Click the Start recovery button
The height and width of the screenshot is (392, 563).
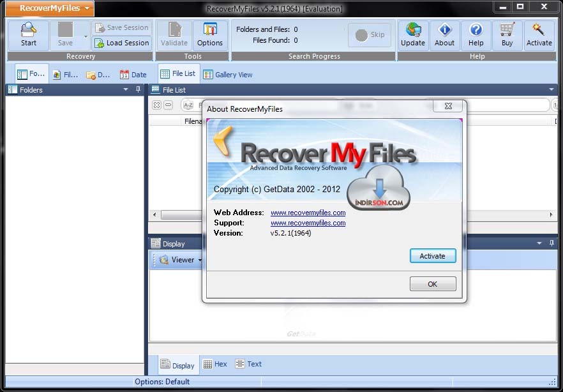pos(28,35)
